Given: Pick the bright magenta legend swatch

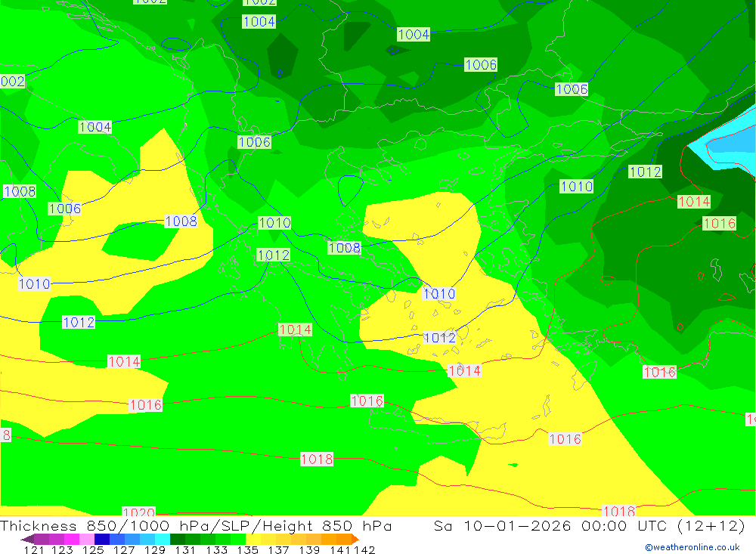Looking at the screenshot, I should click(x=72, y=539).
